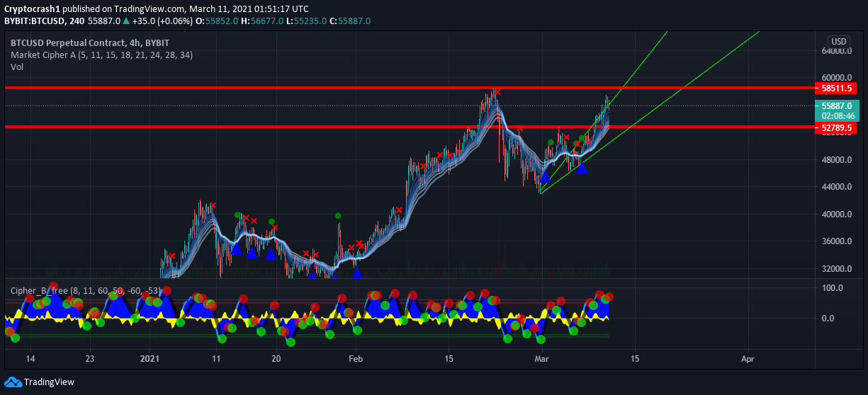Click the TradingView cloud logo icon

tap(13, 382)
